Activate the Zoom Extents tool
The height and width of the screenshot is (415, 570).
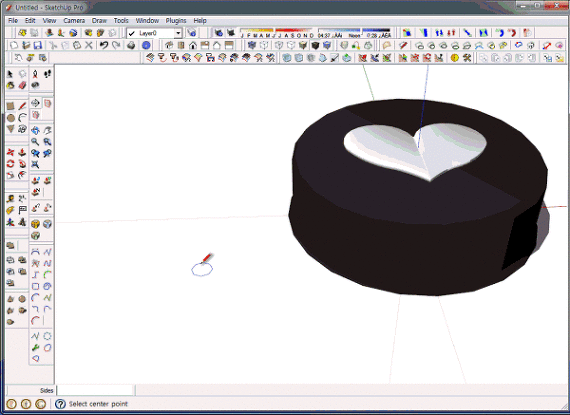[35, 165]
